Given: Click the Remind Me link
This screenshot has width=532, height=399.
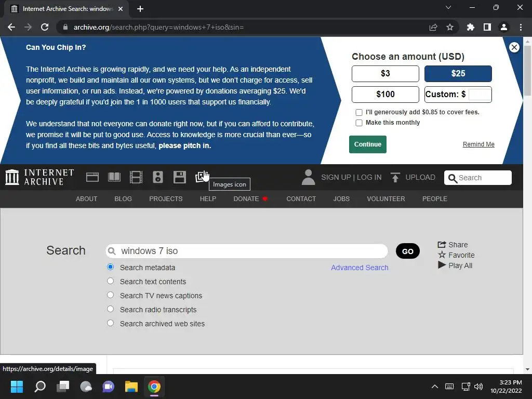Looking at the screenshot, I should click(478, 144).
